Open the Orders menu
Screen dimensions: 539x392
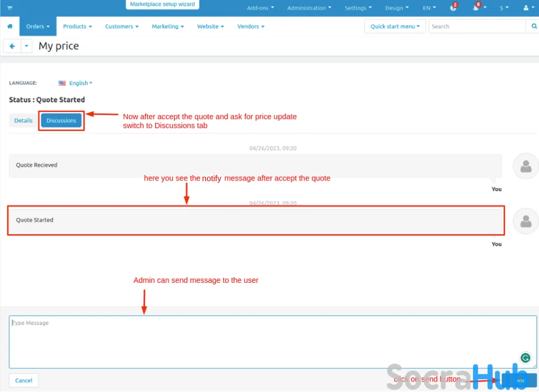tap(38, 26)
